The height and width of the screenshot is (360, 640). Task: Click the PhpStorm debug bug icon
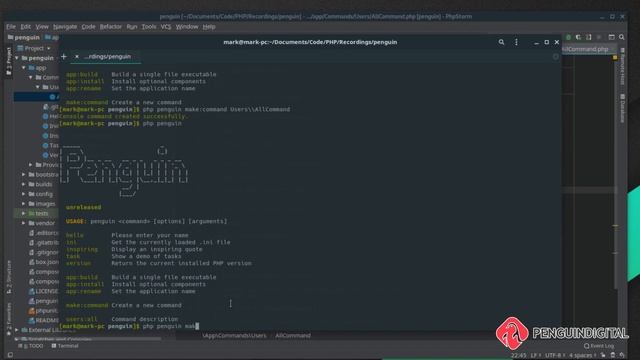[568, 37]
